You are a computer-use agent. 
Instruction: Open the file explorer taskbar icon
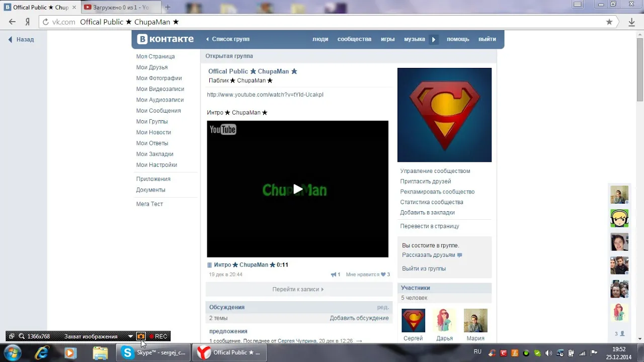point(100,352)
